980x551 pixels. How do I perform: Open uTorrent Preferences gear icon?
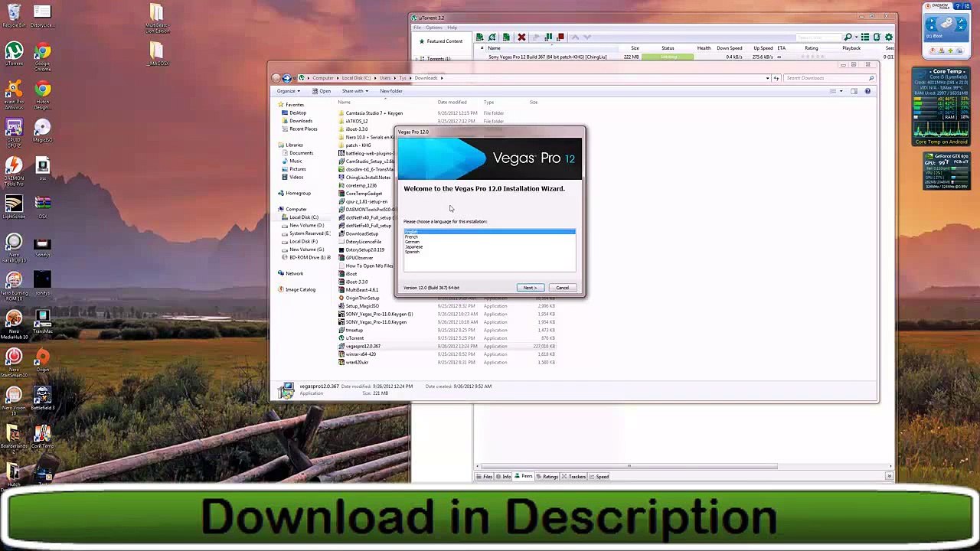pos(889,37)
